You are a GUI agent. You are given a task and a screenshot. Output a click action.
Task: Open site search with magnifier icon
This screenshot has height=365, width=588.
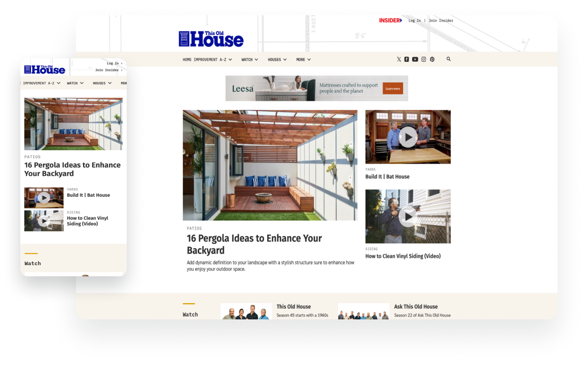tap(449, 59)
